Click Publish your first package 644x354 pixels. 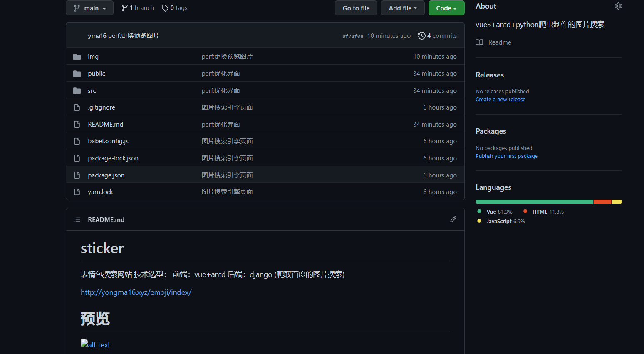pyautogui.click(x=507, y=156)
